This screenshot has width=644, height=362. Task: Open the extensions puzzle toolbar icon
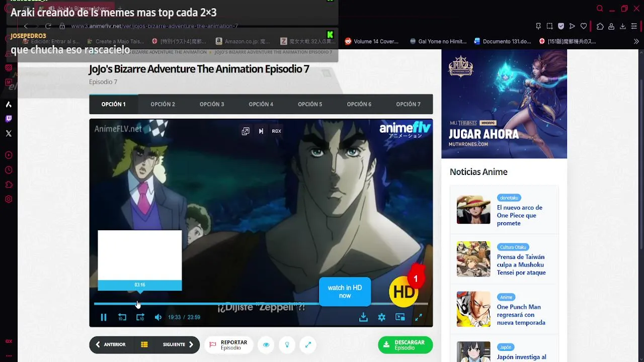[x=600, y=26]
